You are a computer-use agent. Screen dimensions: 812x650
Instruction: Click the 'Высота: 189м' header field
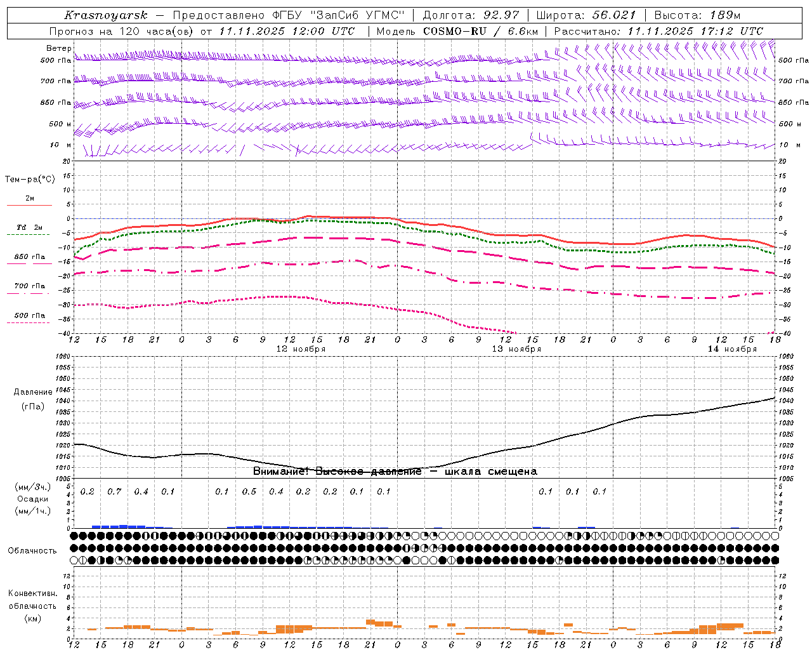[697, 15]
